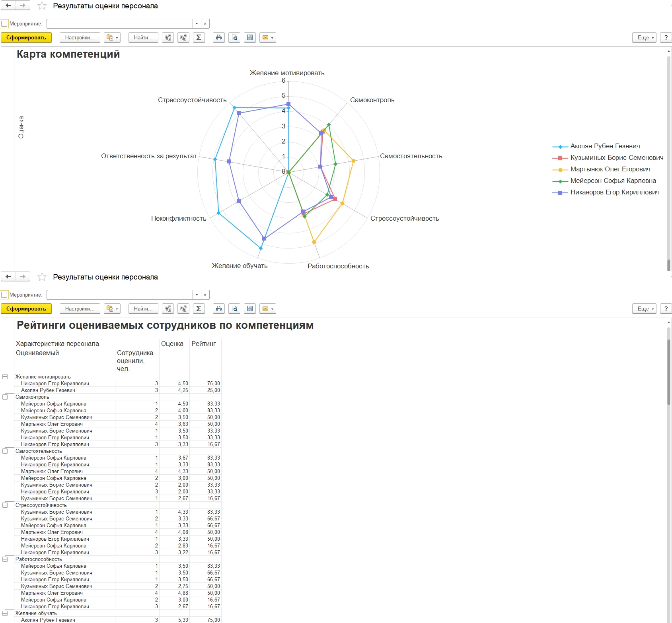This screenshot has height=623, width=672.
Task: Open the Еще menu in the Рейтинги window
Action: 645,309
